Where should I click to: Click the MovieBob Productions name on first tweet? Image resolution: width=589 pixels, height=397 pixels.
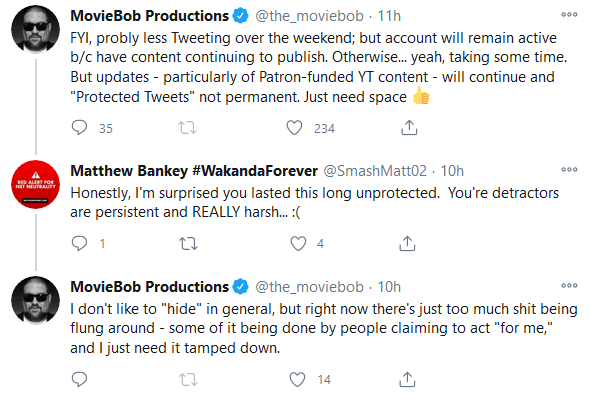(x=150, y=16)
